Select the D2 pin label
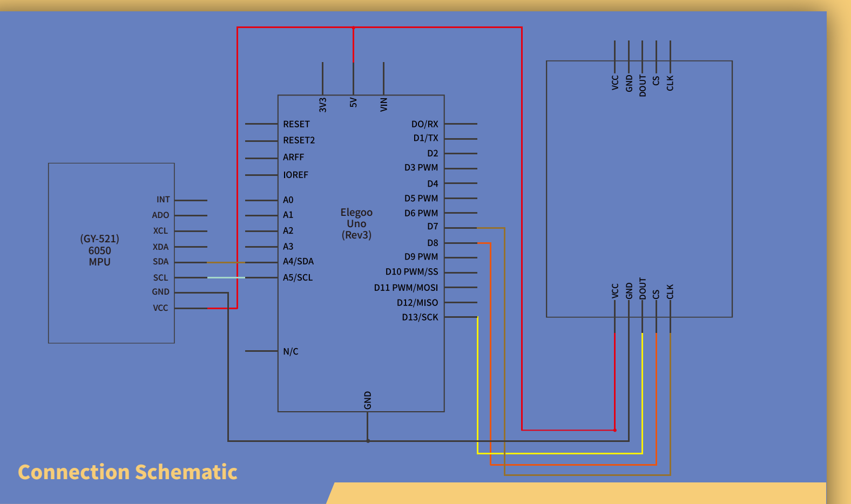This screenshot has width=851, height=504. pyautogui.click(x=433, y=153)
